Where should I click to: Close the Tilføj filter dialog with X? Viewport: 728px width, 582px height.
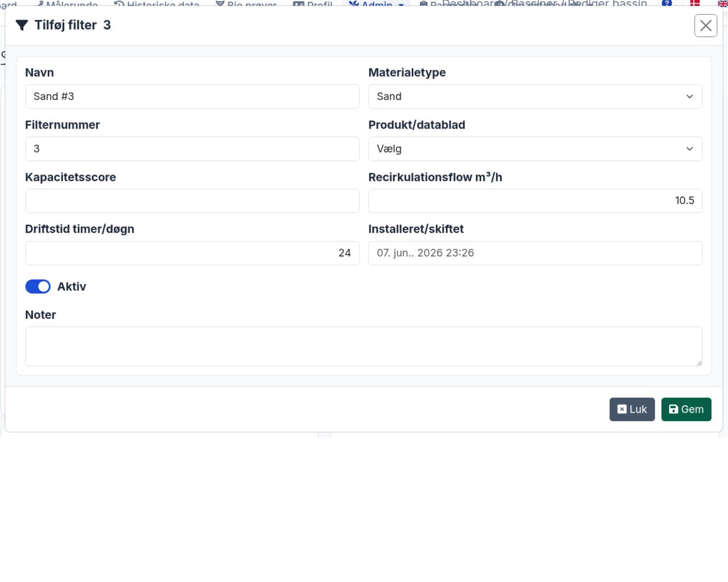tap(705, 26)
